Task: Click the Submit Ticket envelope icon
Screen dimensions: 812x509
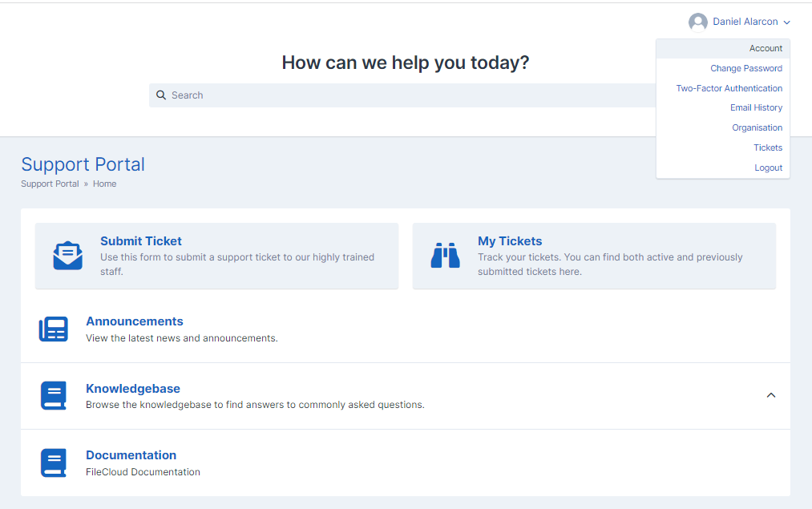Action: [x=68, y=256]
